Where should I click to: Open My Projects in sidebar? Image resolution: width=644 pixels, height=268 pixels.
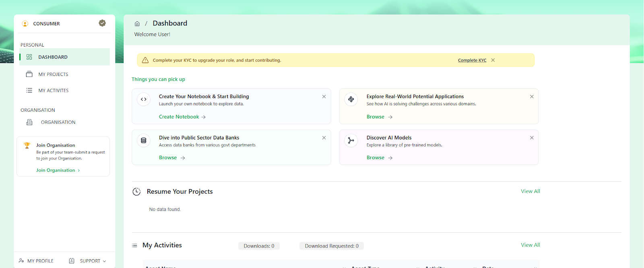click(x=53, y=74)
